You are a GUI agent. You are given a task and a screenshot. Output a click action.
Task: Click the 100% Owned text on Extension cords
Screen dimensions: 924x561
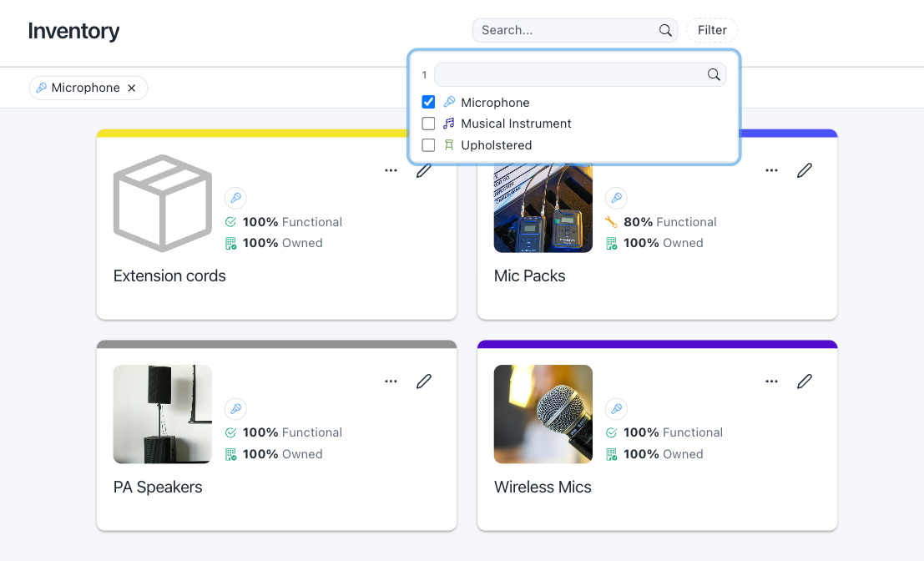283,244
